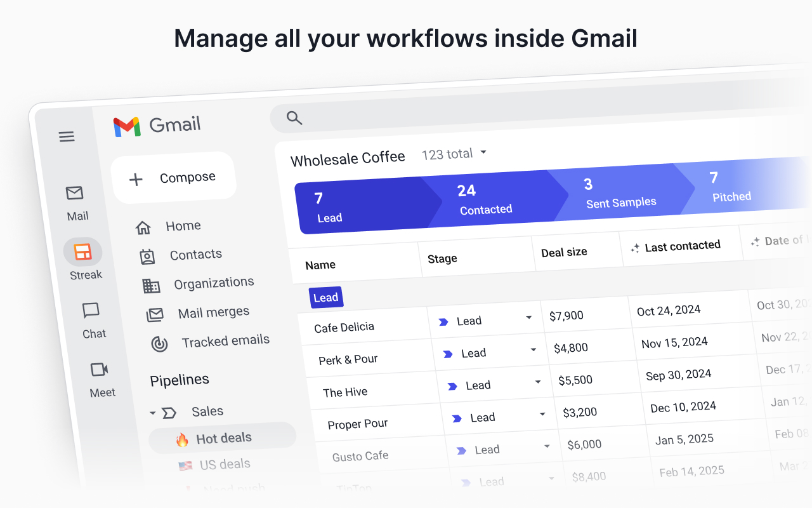Select the US deals pipeline
Image resolution: width=812 pixels, height=508 pixels.
(226, 464)
